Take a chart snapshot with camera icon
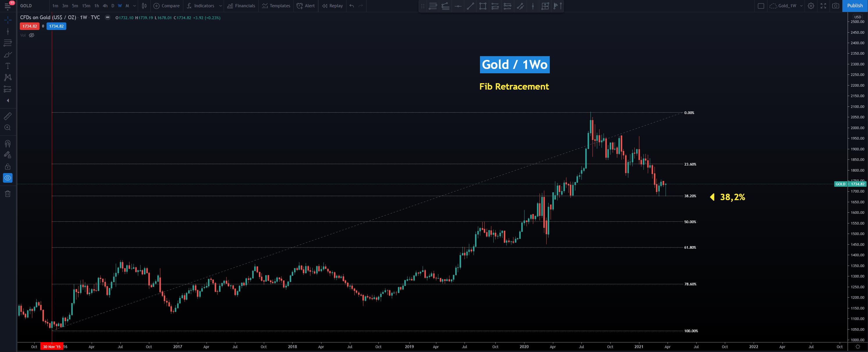The width and height of the screenshot is (868, 352). click(x=835, y=6)
